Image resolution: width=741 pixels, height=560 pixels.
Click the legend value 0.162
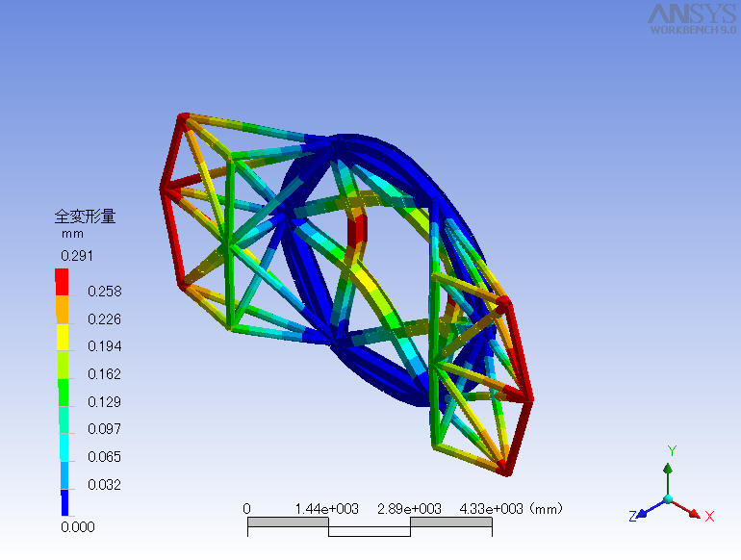[x=105, y=374]
